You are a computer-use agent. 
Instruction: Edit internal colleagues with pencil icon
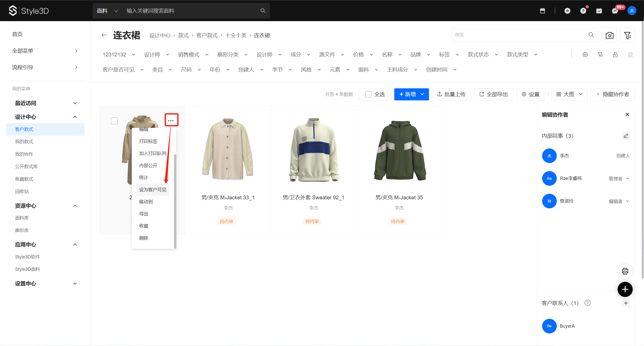tap(626, 136)
